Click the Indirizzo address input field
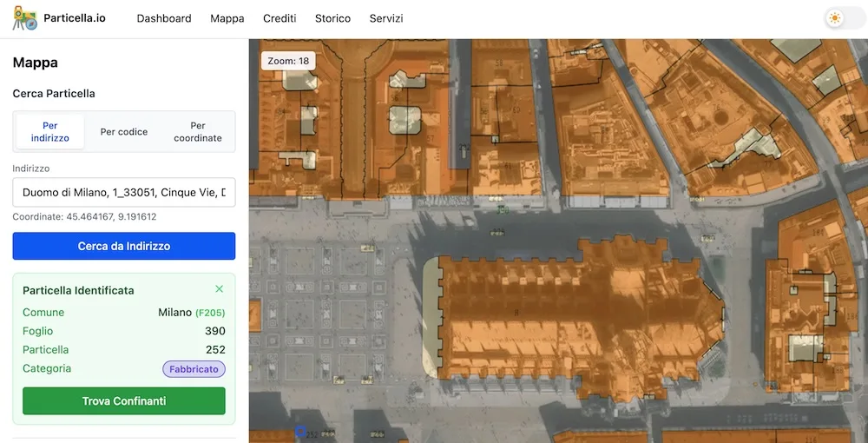The width and height of the screenshot is (868, 443). [124, 192]
